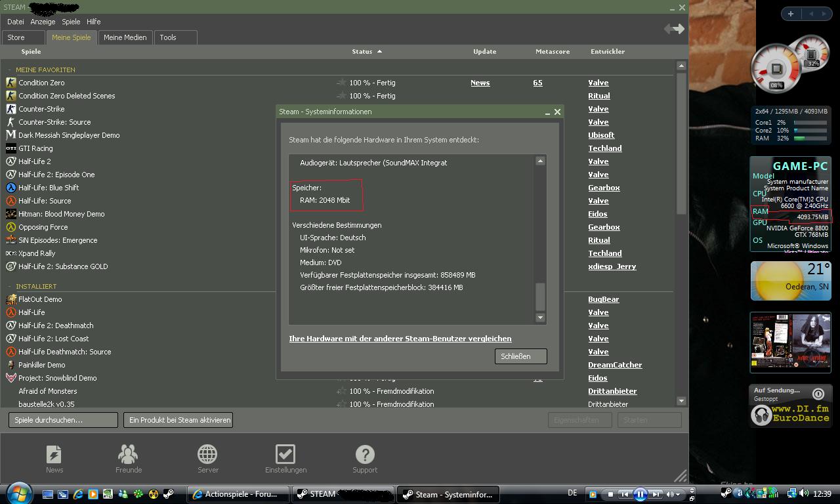Switch to the Meine Medien tab

tap(125, 37)
